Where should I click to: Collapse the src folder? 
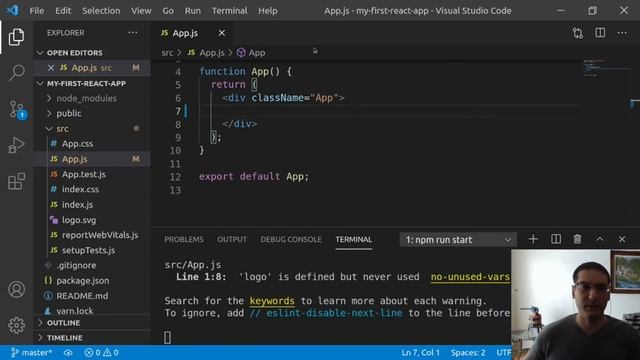[62, 129]
